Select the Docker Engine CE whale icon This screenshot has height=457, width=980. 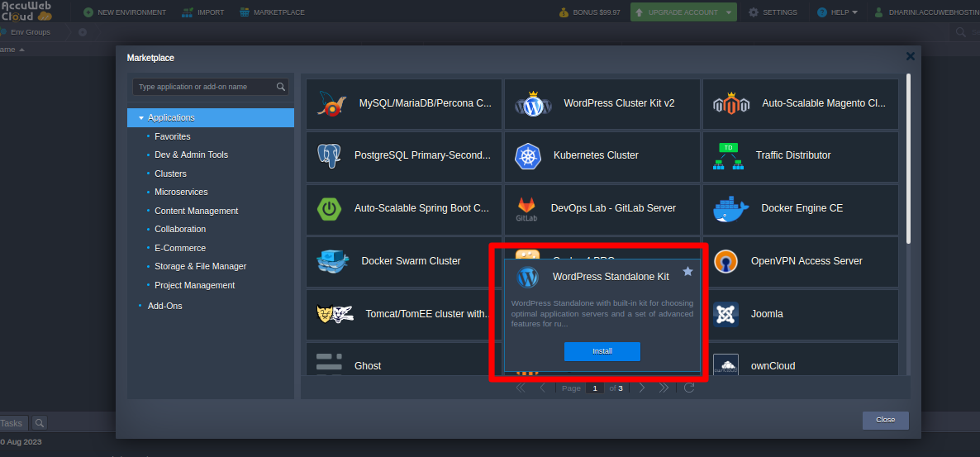click(730, 208)
